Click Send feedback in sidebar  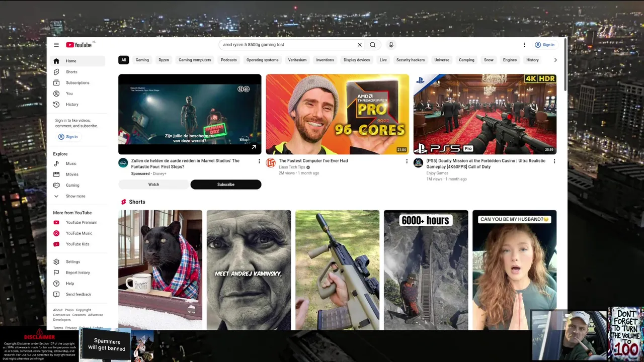77,295
